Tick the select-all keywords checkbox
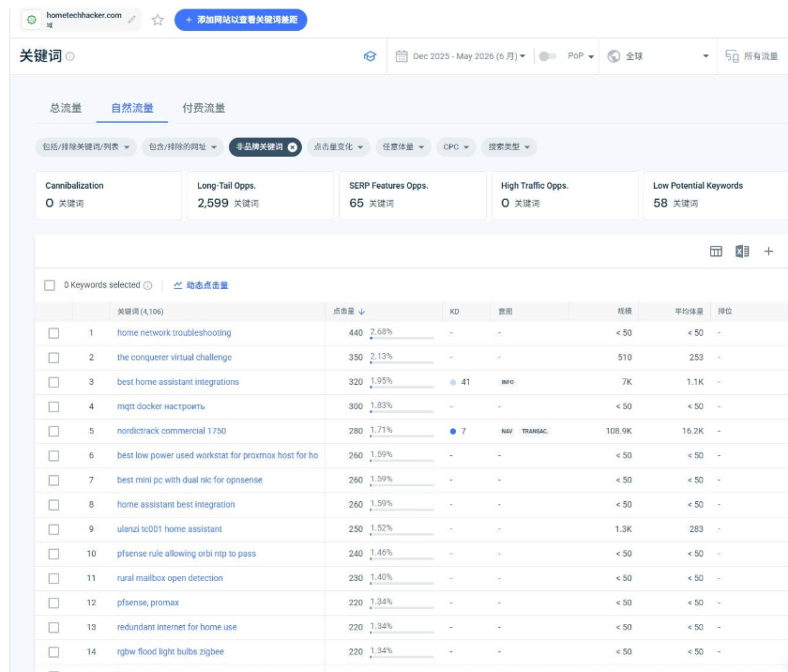Image resolution: width=788 pixels, height=672 pixels. click(x=49, y=285)
